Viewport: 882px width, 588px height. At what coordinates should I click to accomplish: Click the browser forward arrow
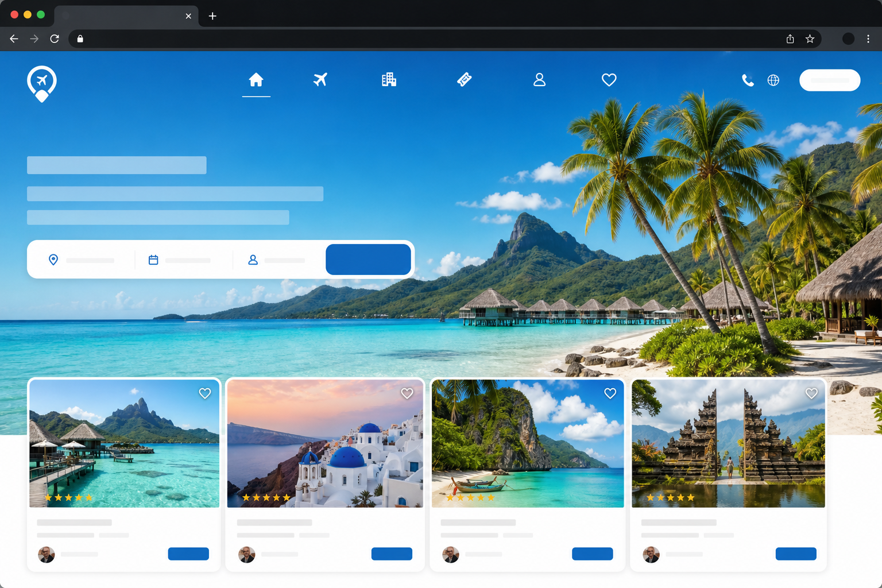[34, 38]
